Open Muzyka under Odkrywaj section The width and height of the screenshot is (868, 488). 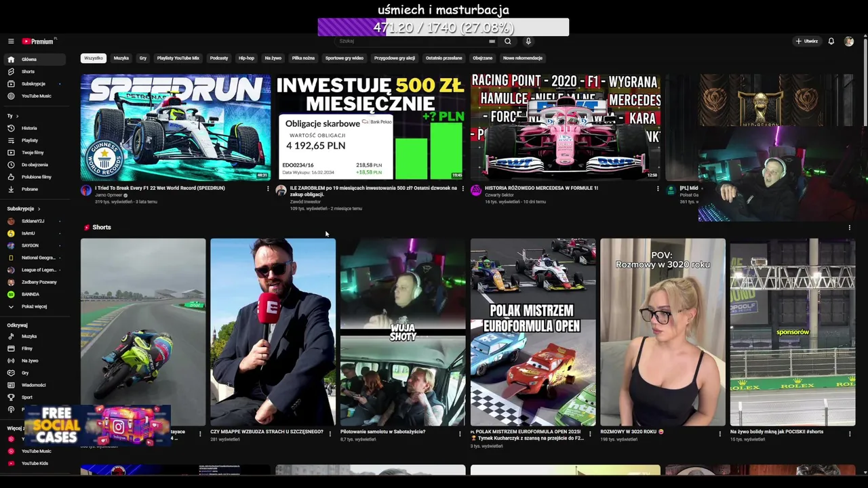click(x=34, y=336)
